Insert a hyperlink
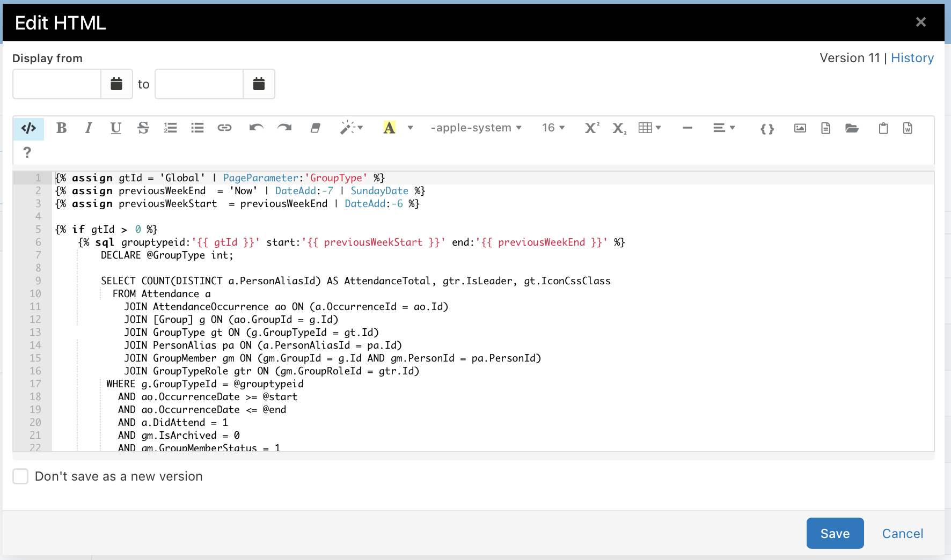Viewport: 951px width, 560px height. tap(224, 128)
